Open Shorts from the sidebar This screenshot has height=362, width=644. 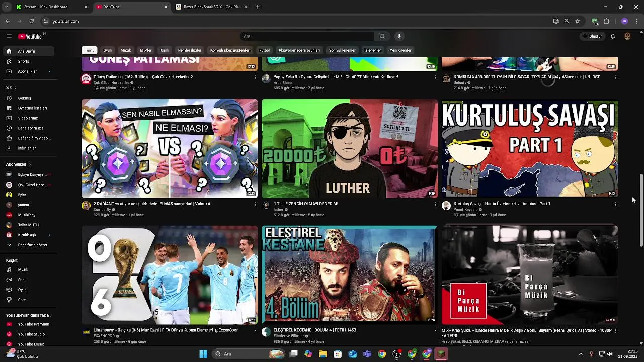point(29,61)
